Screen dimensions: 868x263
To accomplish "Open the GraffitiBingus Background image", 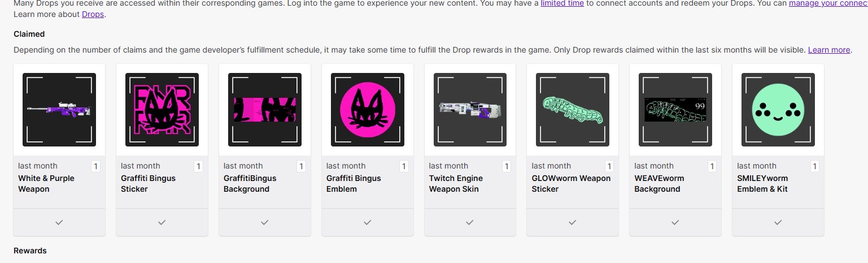I will [x=265, y=110].
